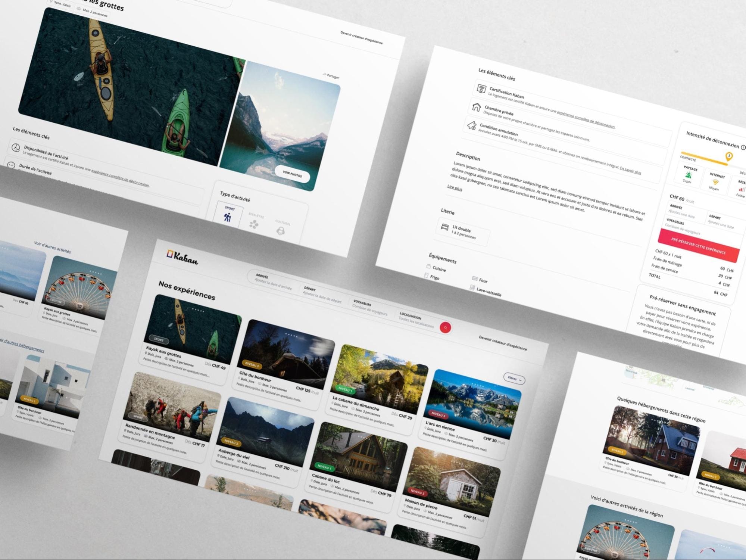Open the Filtres dropdown
Screen dimensions: 746x560
pos(514,379)
